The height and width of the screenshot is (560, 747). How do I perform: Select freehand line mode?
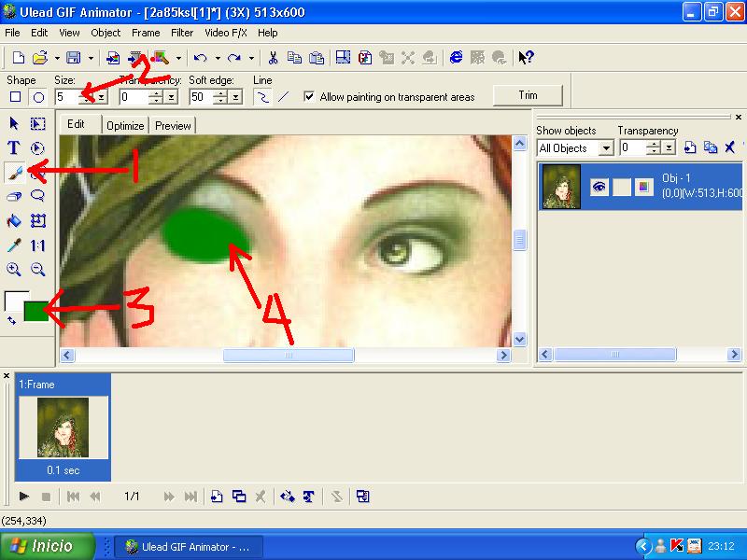tap(262, 97)
